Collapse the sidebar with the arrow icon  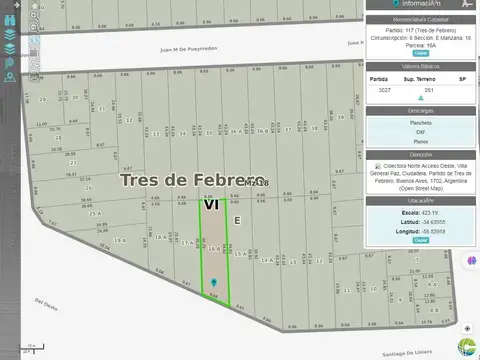(x=16, y=5)
